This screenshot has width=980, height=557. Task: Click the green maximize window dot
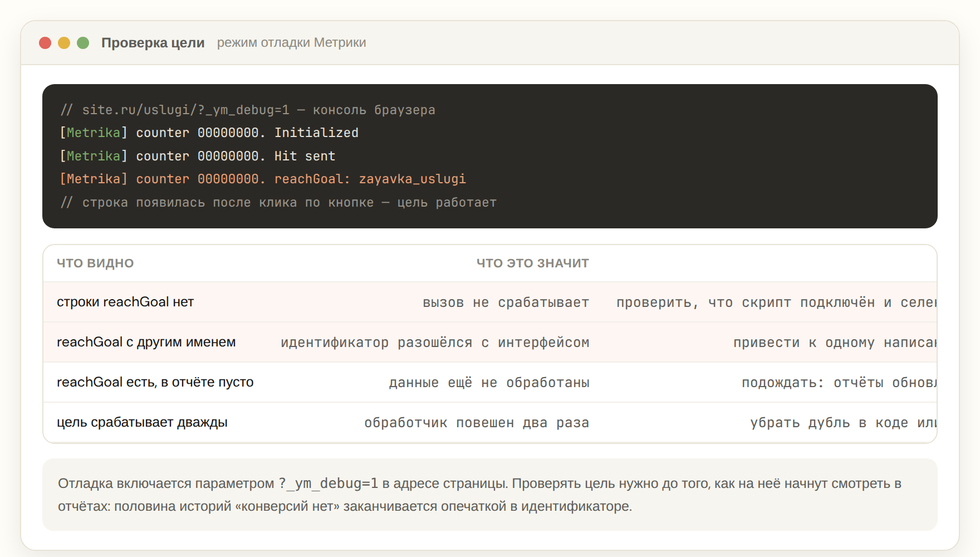click(x=83, y=43)
